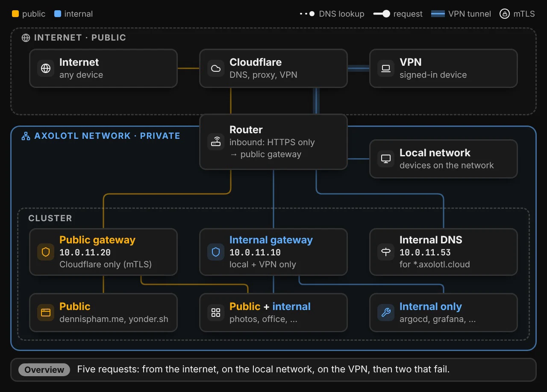Screen dimensions: 547x392
Task: Select the Router node title
Action: pyautogui.click(x=246, y=130)
